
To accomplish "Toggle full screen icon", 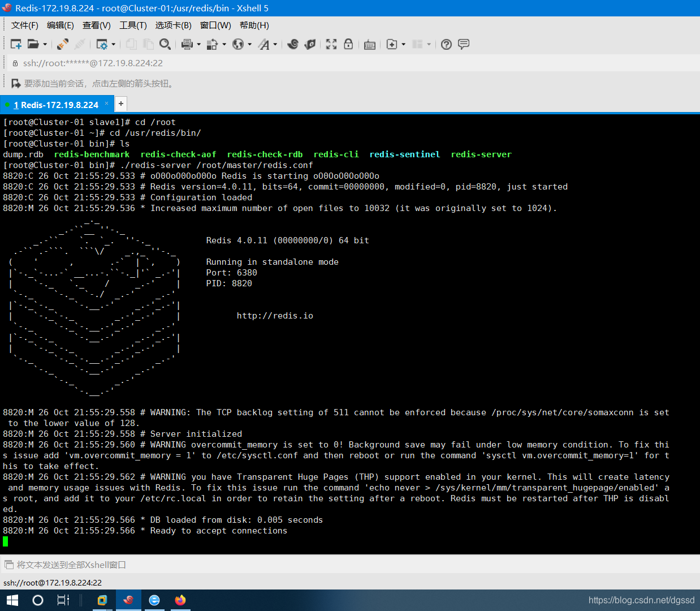I will coord(331,44).
